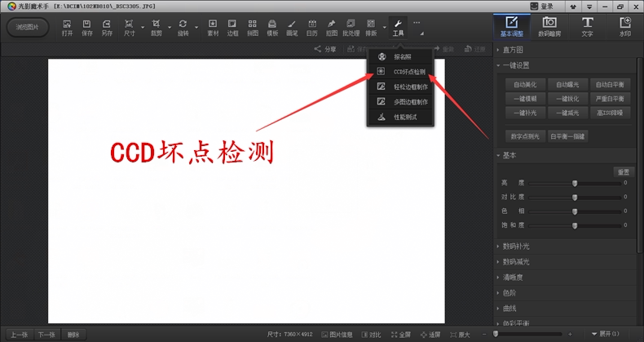Adjust the 亮度 brightness slider

click(x=575, y=184)
